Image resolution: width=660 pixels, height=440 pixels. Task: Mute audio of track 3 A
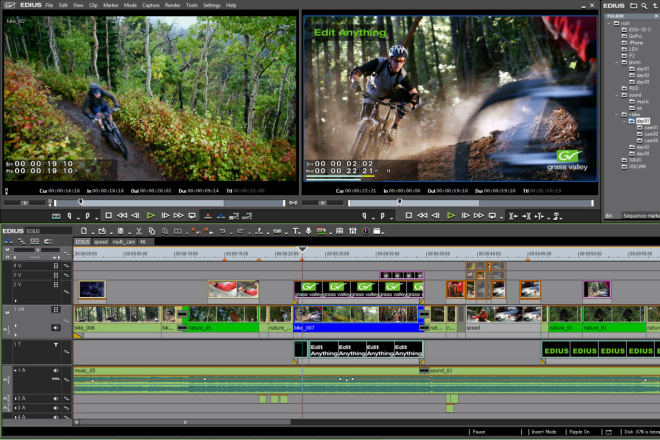pos(56,408)
